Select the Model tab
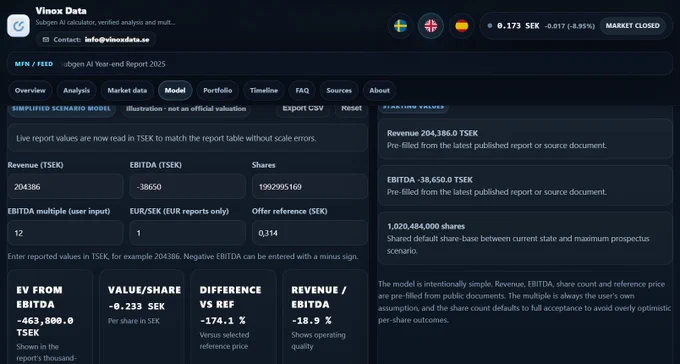This screenshot has height=364, width=680. point(175,91)
